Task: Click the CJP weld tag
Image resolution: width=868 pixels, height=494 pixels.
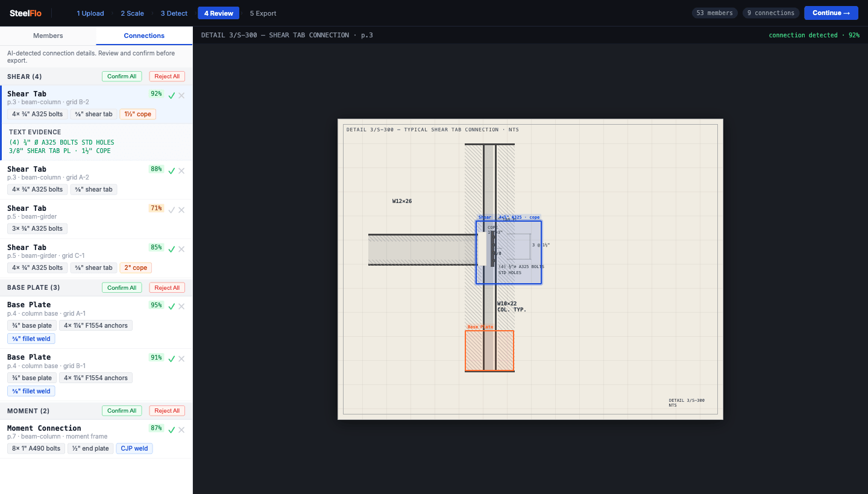Action: [134, 448]
